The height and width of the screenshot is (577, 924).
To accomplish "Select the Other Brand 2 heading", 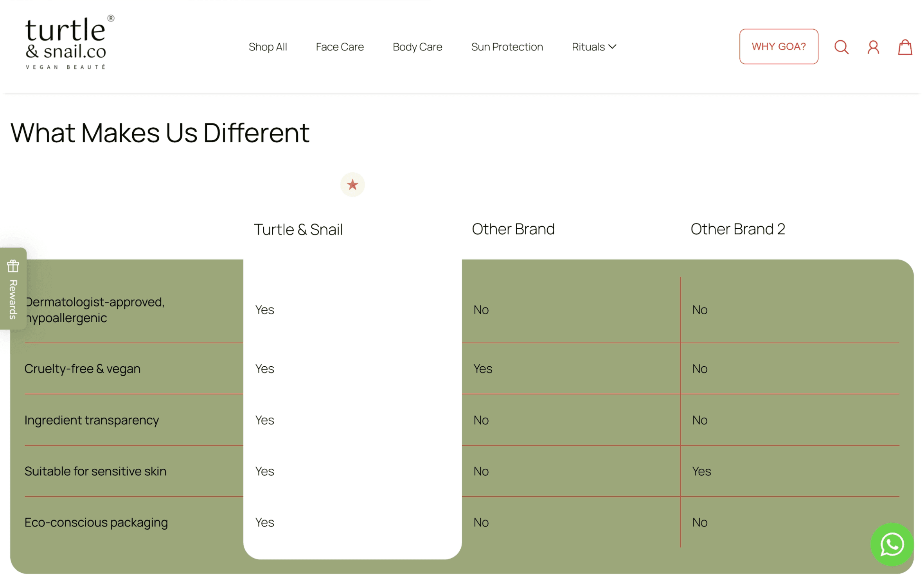I will [x=737, y=229].
